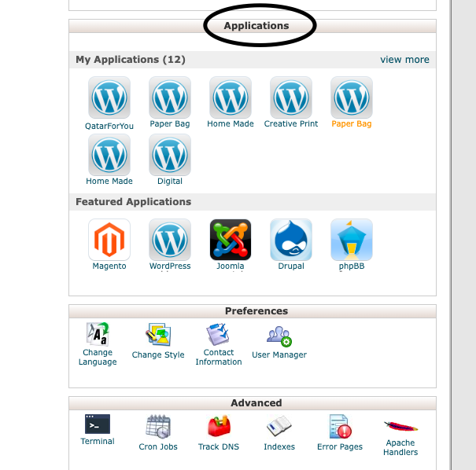The image size is (476, 470).
Task: Open Cron Jobs scheduler
Action: (158, 433)
